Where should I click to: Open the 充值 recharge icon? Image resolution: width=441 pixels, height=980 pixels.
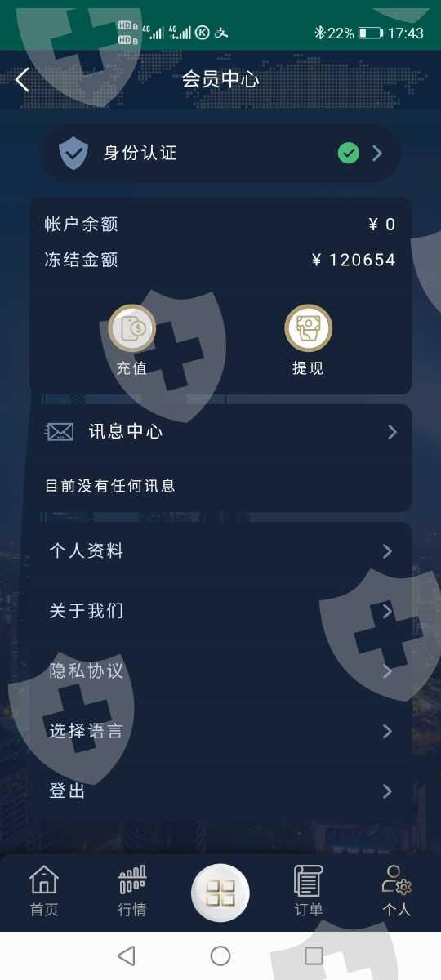click(131, 328)
